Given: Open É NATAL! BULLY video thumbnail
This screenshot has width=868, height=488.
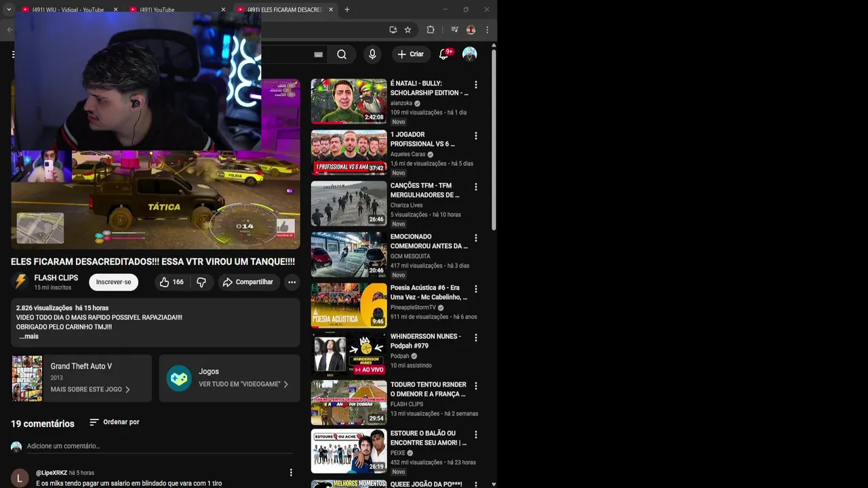Looking at the screenshot, I should tap(349, 101).
